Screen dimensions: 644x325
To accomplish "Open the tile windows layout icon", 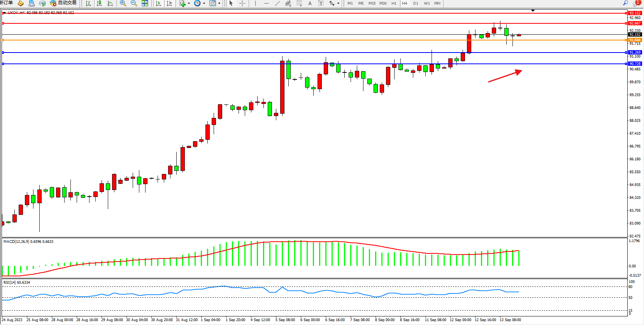I will [145, 4].
